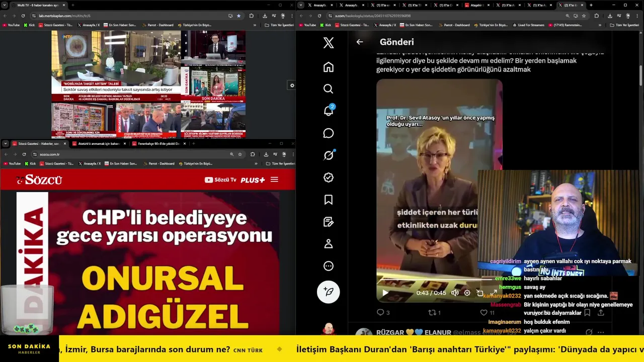Click the Sözcü logo
This screenshot has height=362, width=644.
pos(39,180)
